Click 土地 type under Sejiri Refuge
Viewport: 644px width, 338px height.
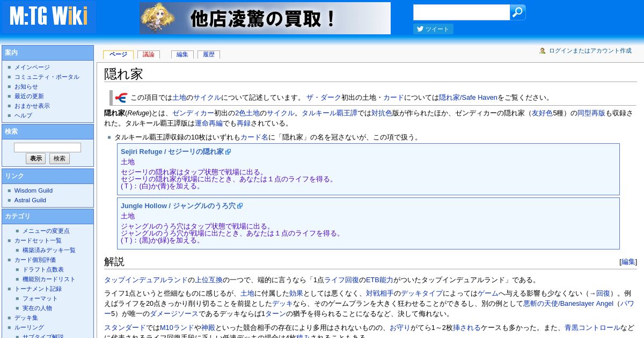pyautogui.click(x=128, y=162)
